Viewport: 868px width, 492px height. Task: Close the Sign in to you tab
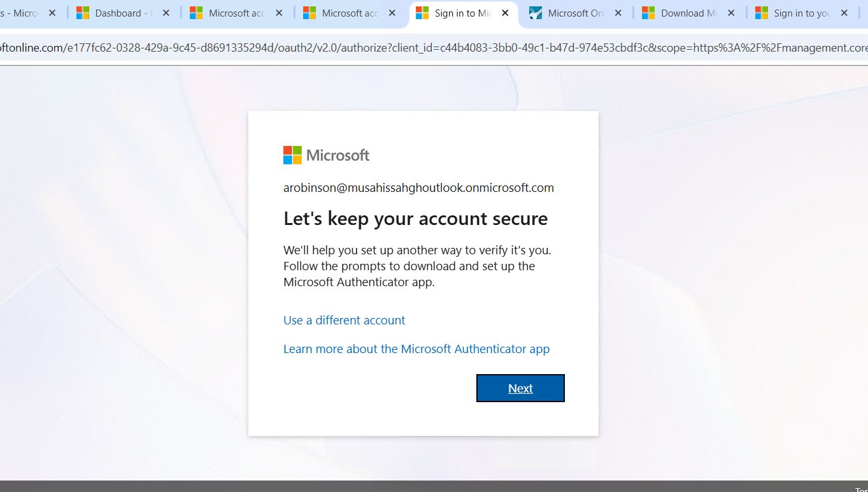(x=844, y=13)
